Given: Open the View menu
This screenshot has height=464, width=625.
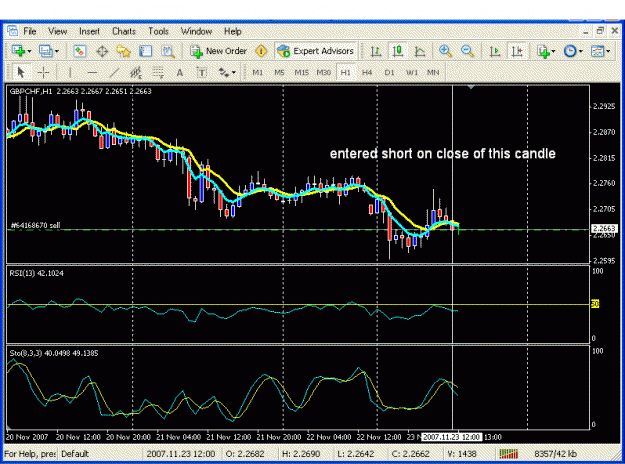Looking at the screenshot, I should (57, 31).
